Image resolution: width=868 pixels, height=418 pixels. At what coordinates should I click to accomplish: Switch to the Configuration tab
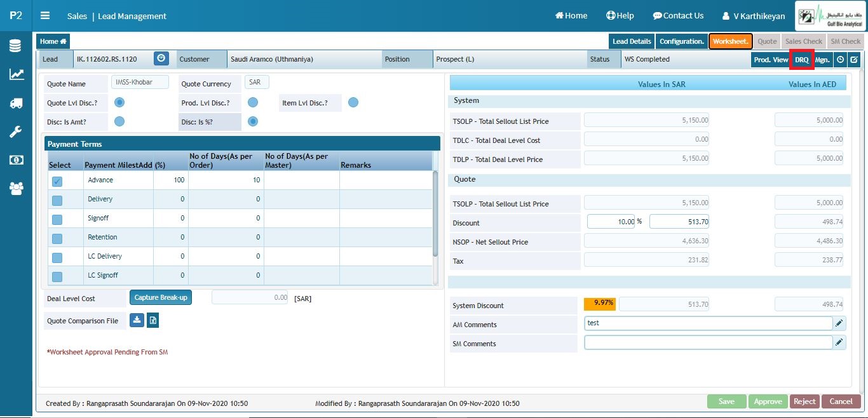click(681, 41)
